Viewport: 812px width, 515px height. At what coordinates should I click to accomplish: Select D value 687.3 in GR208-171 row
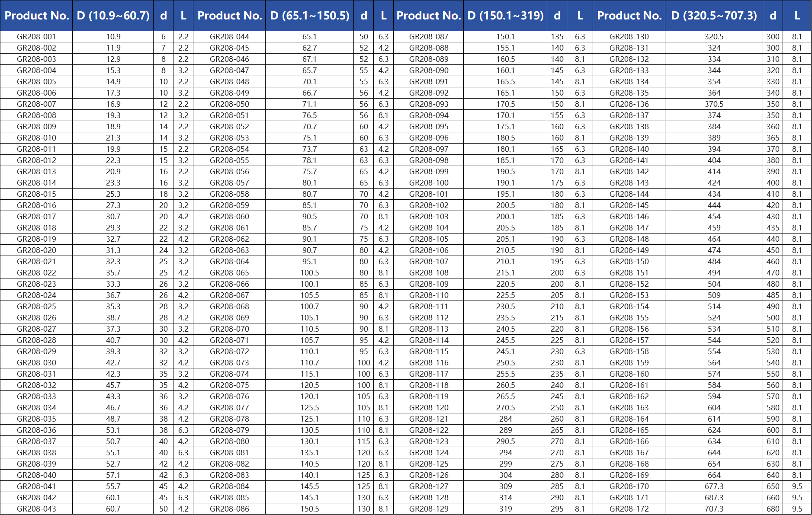714,498
